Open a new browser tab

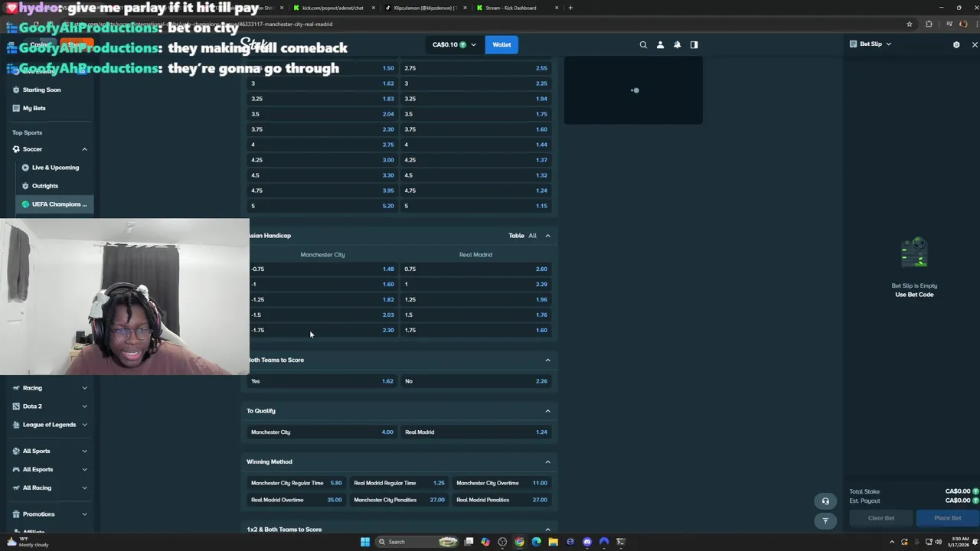pyautogui.click(x=570, y=8)
